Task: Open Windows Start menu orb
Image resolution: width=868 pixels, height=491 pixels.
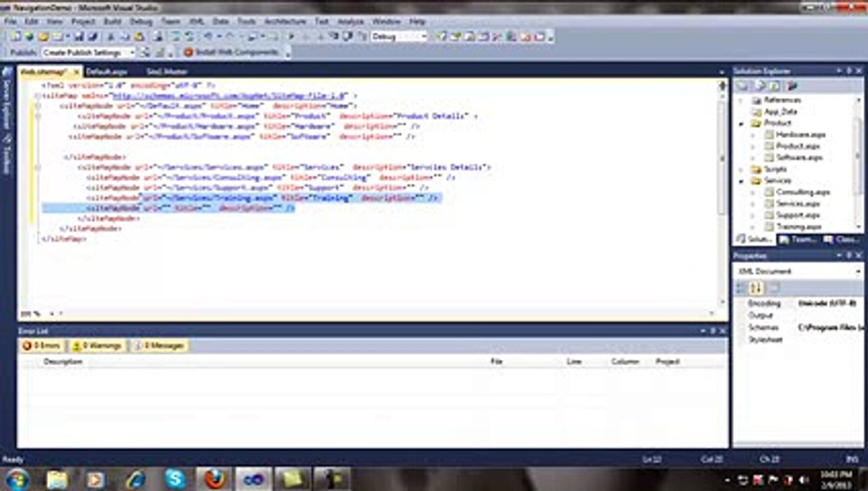Action: click(x=16, y=479)
